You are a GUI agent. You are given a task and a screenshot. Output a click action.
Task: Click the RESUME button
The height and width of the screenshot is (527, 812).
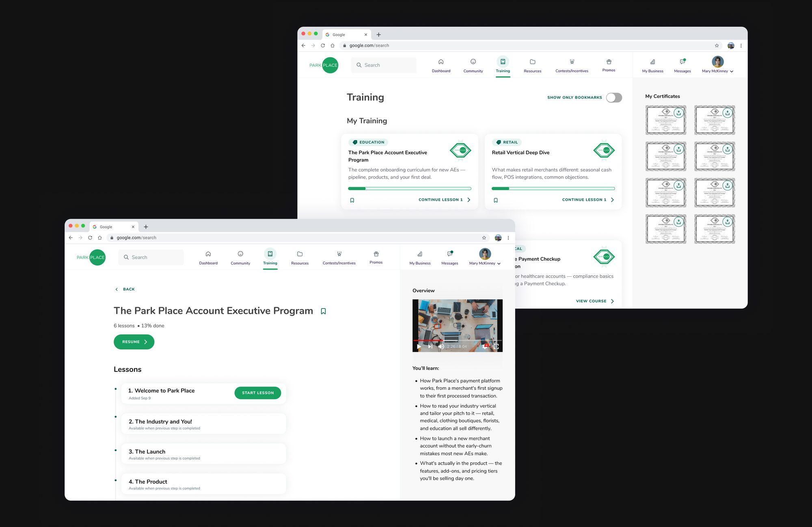tap(134, 342)
